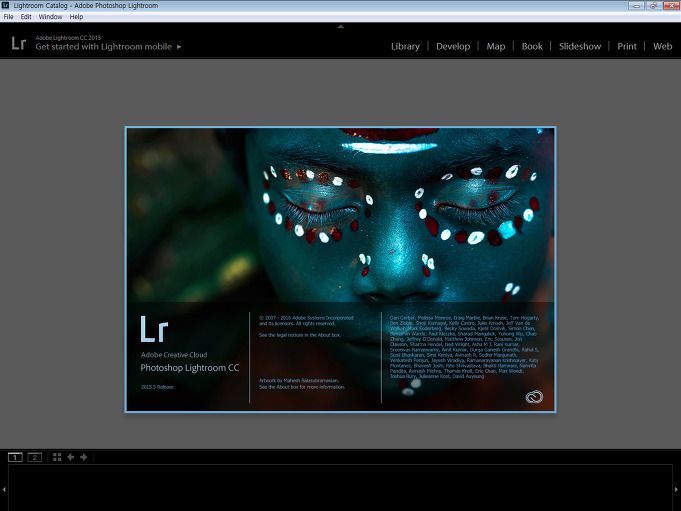Expand left panel via left edge triangle
The height and width of the screenshot is (511, 681).
4,489
